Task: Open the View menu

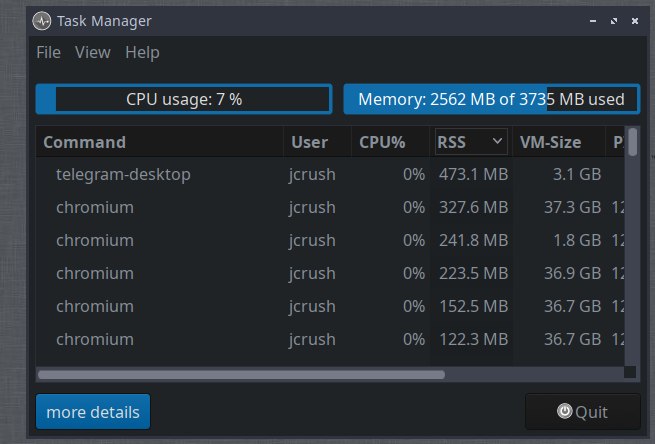Action: [x=92, y=52]
